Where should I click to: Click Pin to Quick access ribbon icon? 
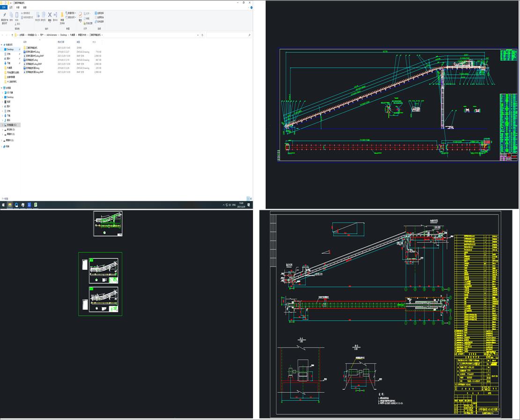[x=5, y=15]
